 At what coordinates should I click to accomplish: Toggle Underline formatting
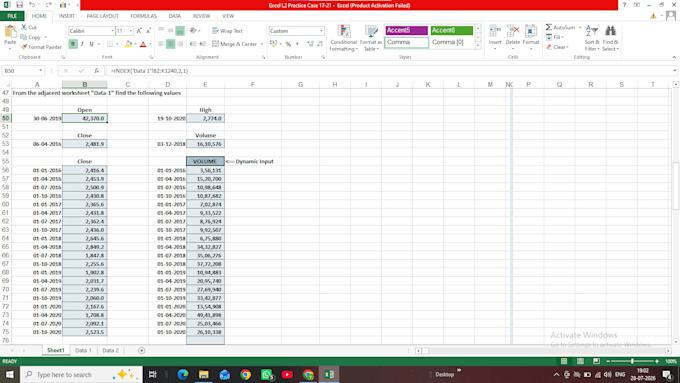91,44
